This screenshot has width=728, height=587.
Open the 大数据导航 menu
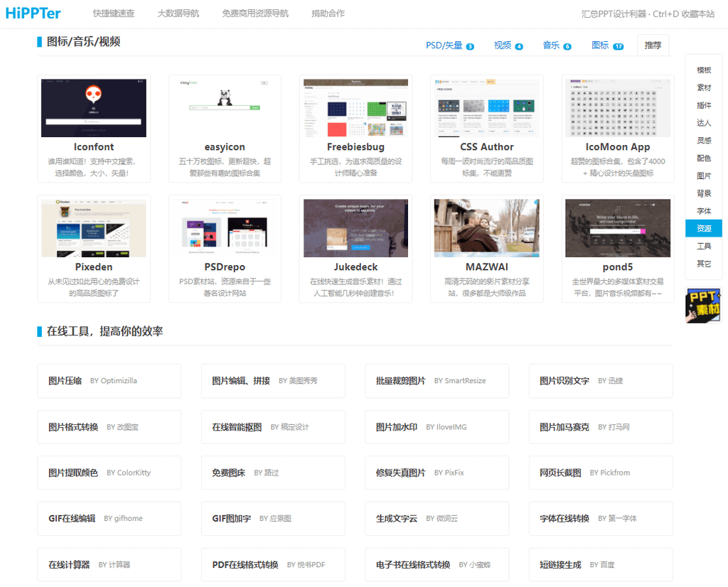pos(178,14)
